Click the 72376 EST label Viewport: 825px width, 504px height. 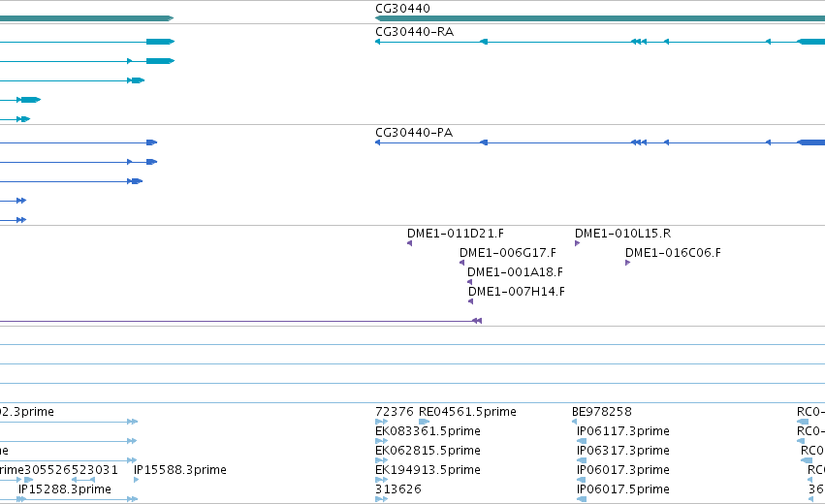click(395, 411)
